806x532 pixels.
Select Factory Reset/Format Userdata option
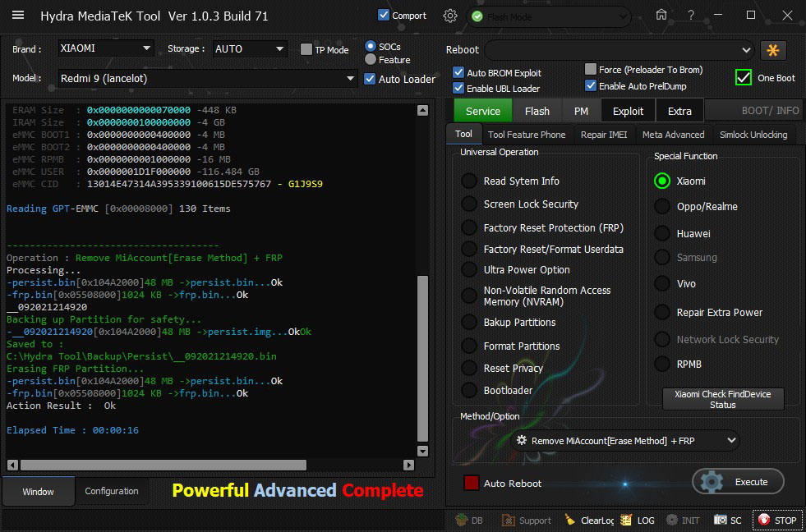click(x=469, y=249)
